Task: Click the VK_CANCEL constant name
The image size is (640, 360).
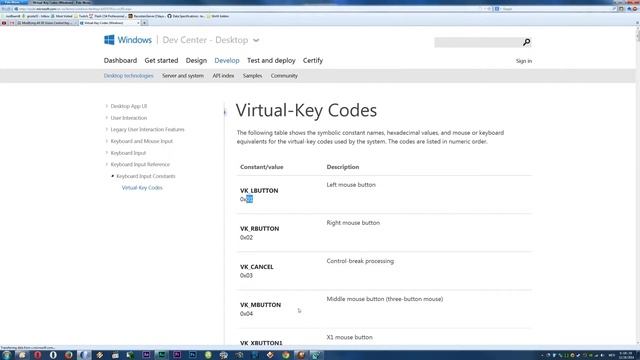Action: pyautogui.click(x=257, y=267)
